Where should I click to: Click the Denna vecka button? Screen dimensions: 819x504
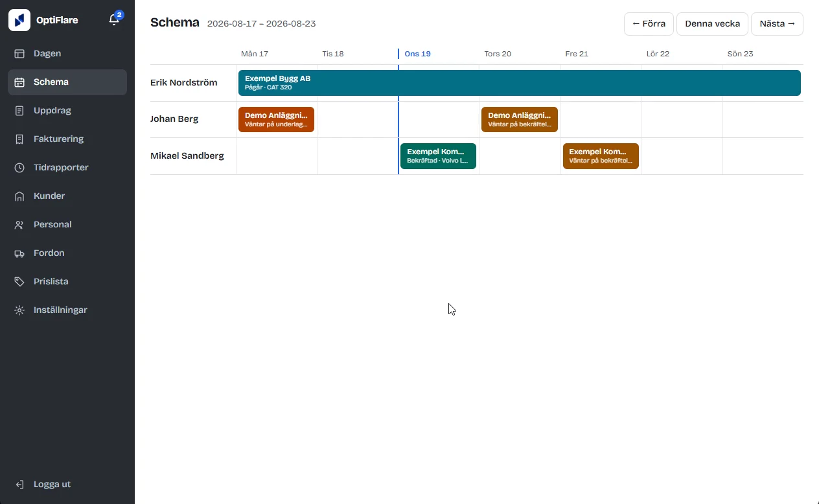712,24
